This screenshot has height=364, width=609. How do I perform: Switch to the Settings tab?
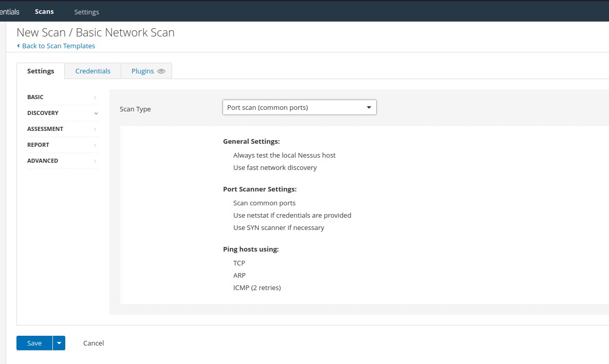click(41, 71)
